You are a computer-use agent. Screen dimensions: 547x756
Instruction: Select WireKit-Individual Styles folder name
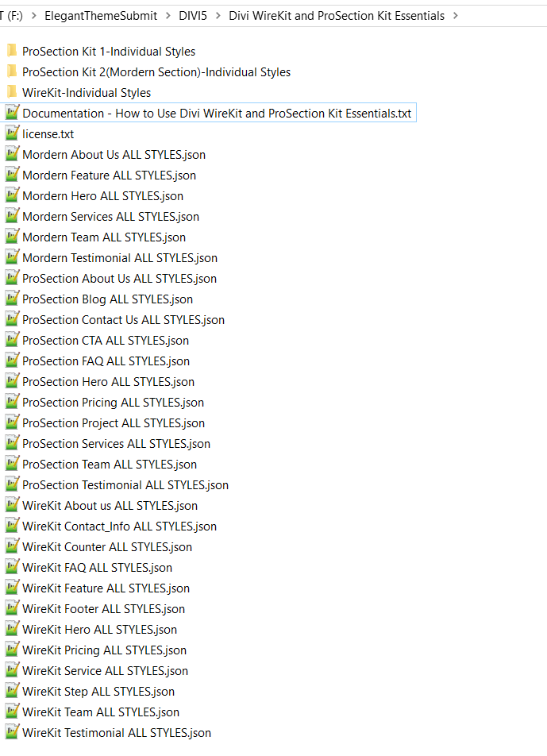87,93
